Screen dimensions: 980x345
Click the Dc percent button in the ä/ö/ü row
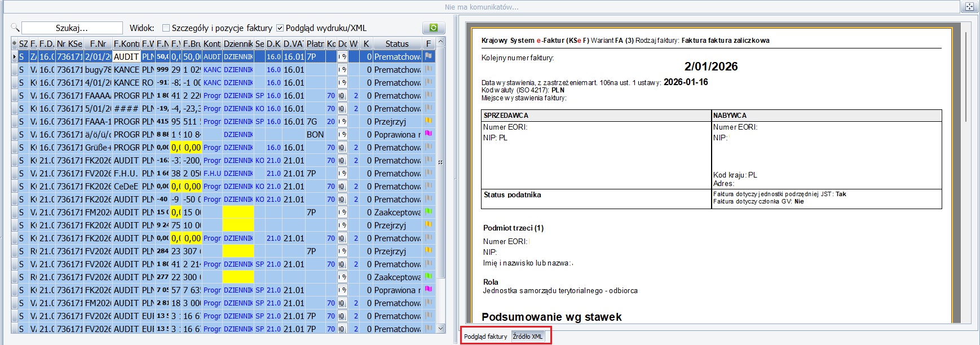(x=342, y=134)
